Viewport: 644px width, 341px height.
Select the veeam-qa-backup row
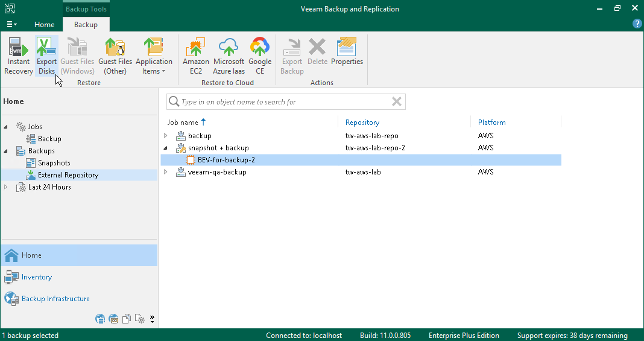pos(361,172)
